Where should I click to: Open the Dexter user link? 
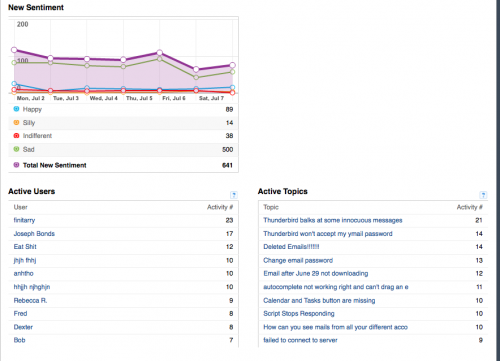click(23, 327)
